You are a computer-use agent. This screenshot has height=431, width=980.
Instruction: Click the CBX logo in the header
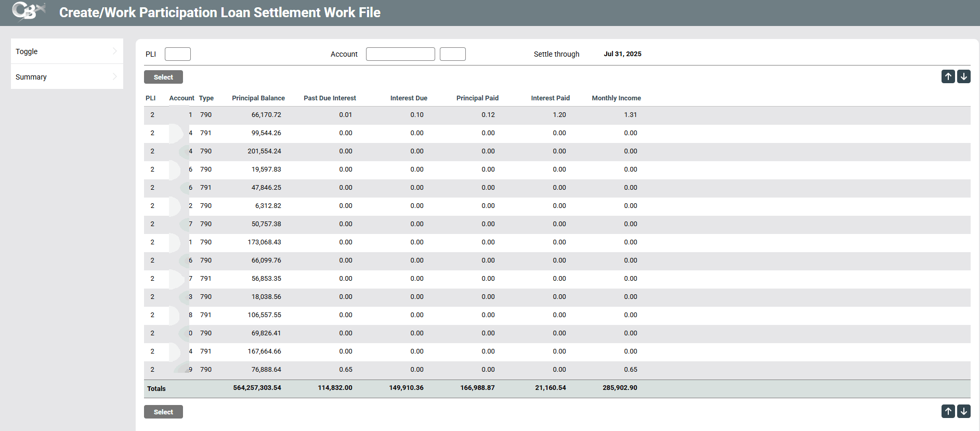pos(29,11)
